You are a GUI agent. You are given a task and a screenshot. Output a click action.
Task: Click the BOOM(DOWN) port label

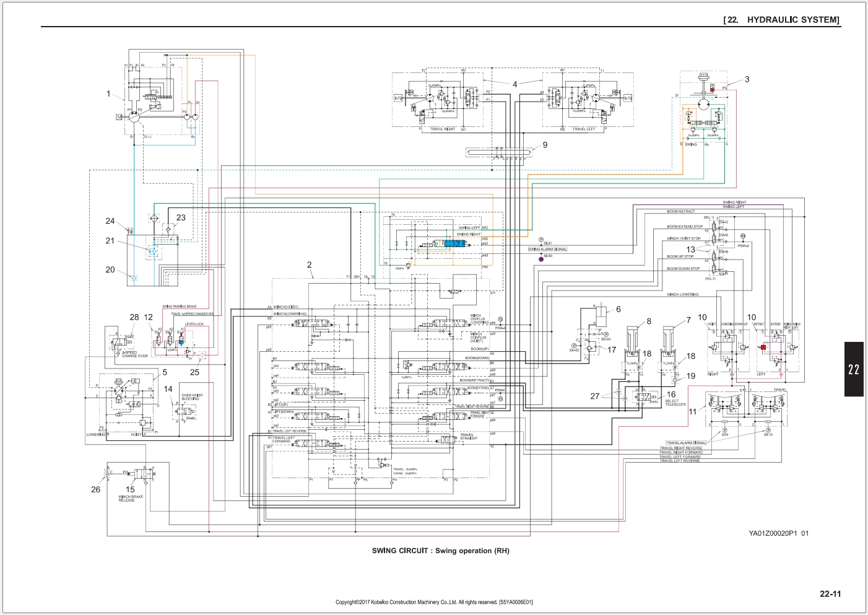(x=477, y=358)
